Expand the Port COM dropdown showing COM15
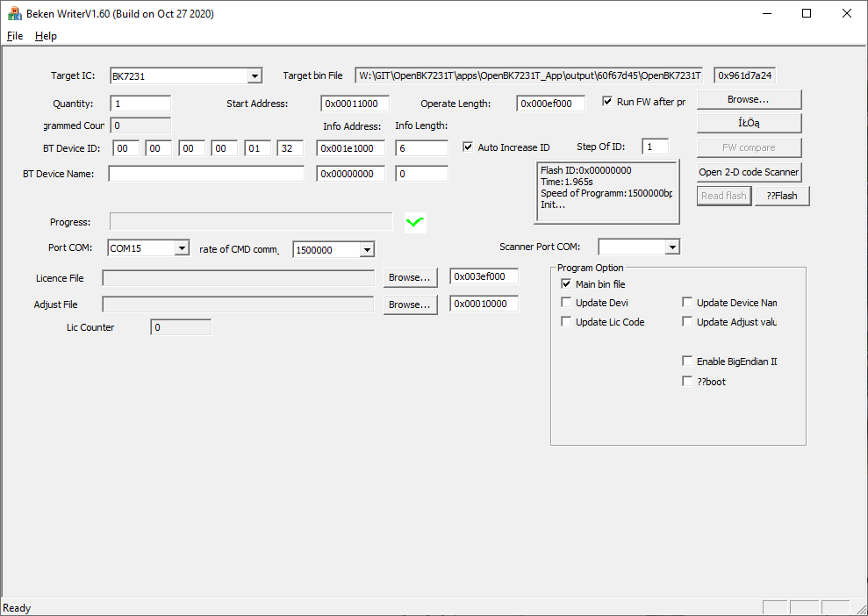This screenshot has height=616, width=868. [x=182, y=248]
